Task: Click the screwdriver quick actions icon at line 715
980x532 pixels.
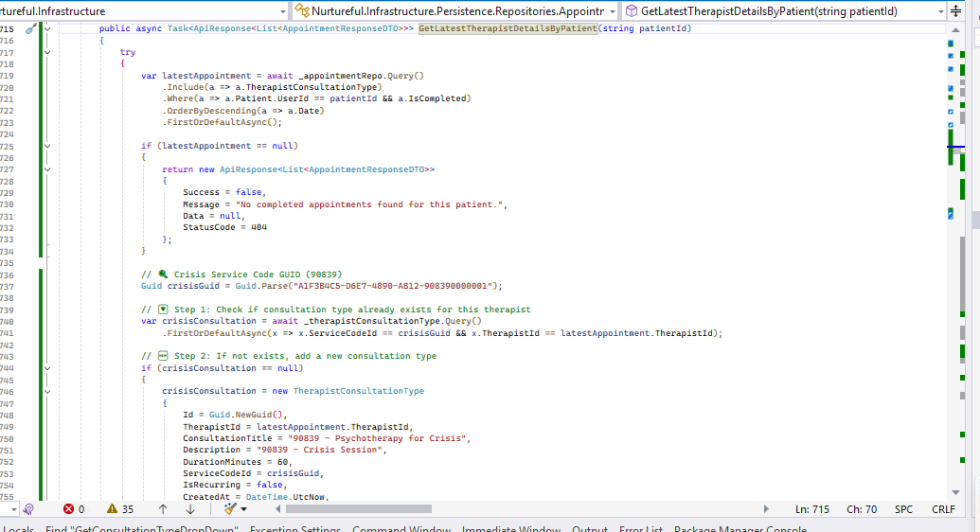Action: 29,29
